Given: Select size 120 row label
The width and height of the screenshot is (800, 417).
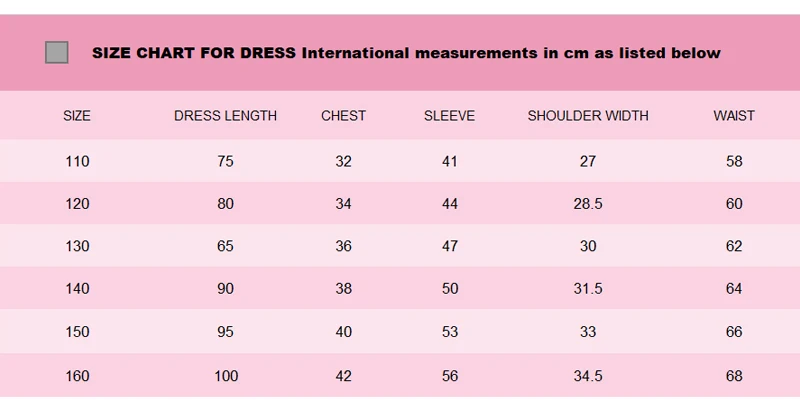Looking at the screenshot, I should click(x=78, y=204).
